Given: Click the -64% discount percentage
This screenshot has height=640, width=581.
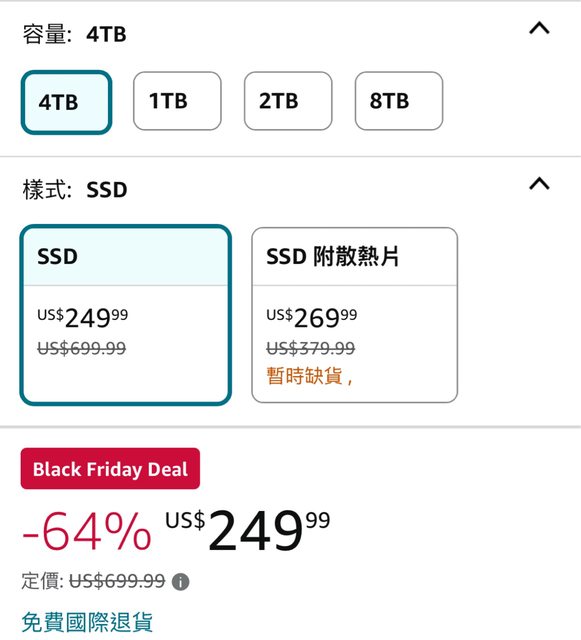Looking at the screenshot, I should 87,532.
